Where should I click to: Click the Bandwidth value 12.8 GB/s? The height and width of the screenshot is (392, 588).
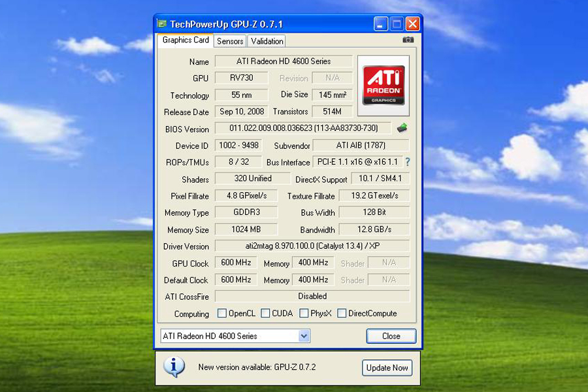pyautogui.click(x=374, y=229)
